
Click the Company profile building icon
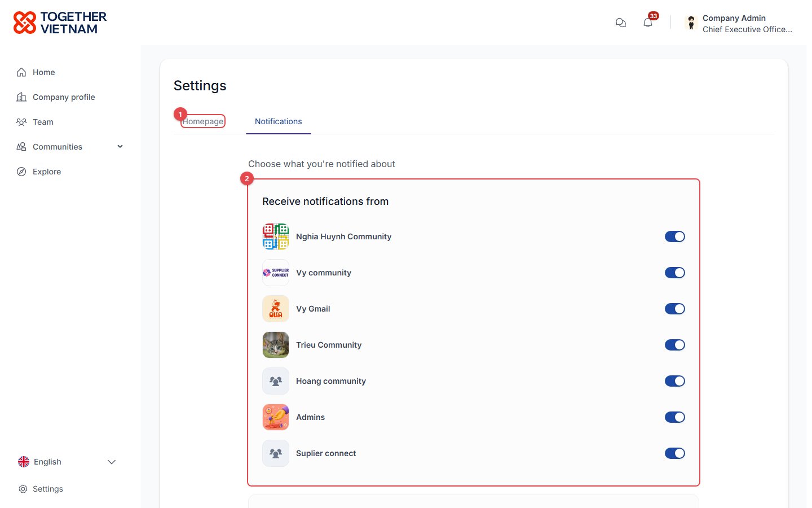point(21,97)
